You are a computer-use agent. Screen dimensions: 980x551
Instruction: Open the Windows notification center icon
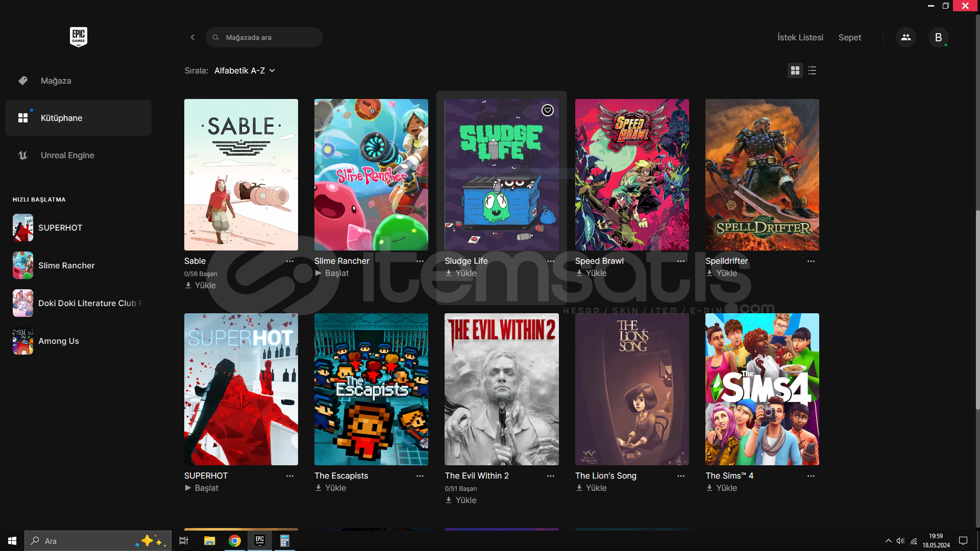963,541
